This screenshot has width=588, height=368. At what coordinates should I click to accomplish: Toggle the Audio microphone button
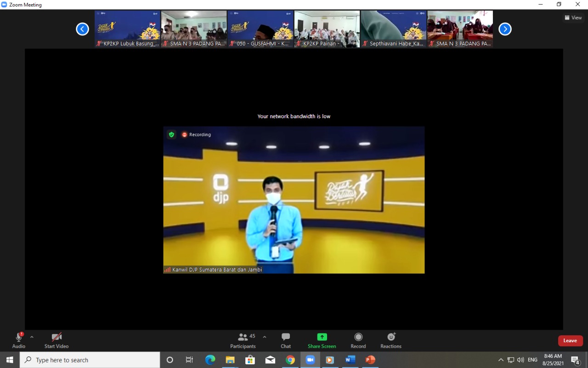(x=19, y=340)
